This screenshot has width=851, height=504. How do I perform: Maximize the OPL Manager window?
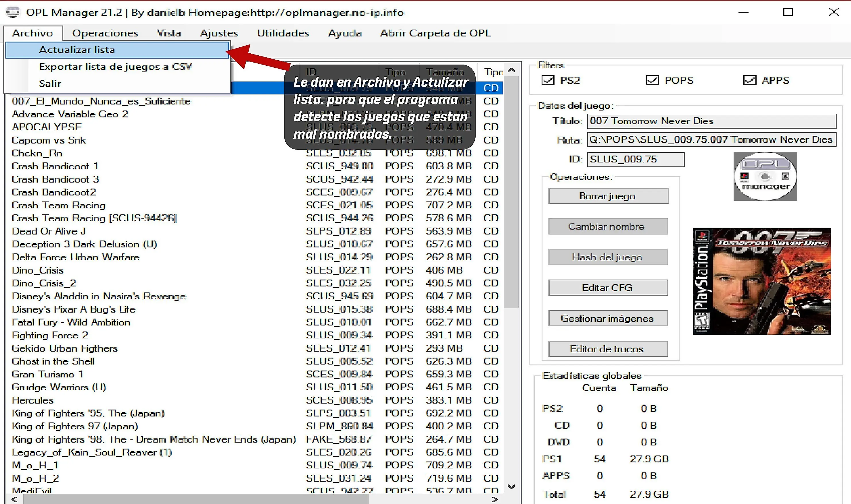coord(788,12)
